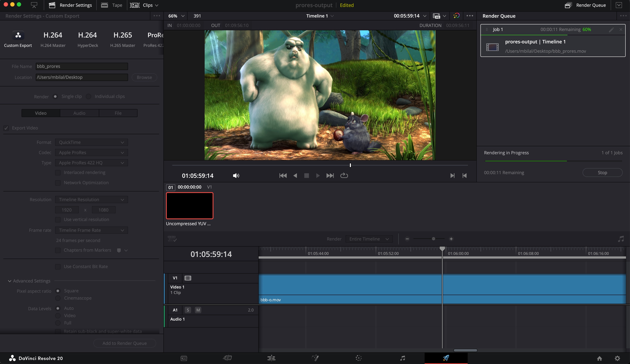Open Render Settings panel options dots

[x=157, y=16]
